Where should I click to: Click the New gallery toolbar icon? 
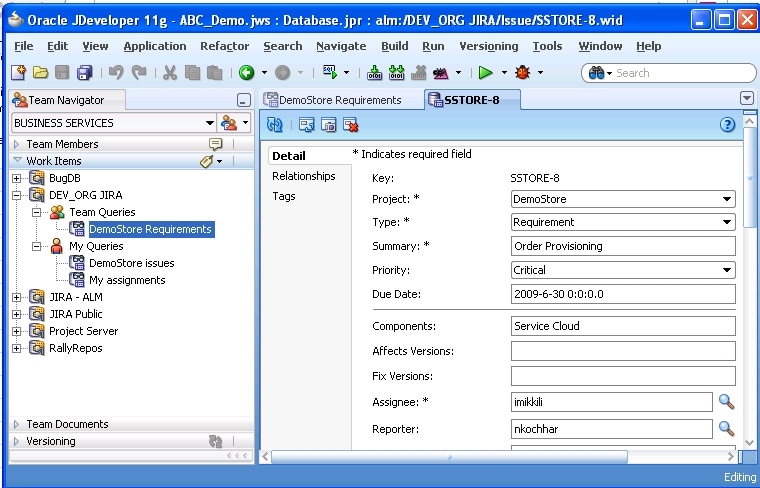click(x=18, y=73)
